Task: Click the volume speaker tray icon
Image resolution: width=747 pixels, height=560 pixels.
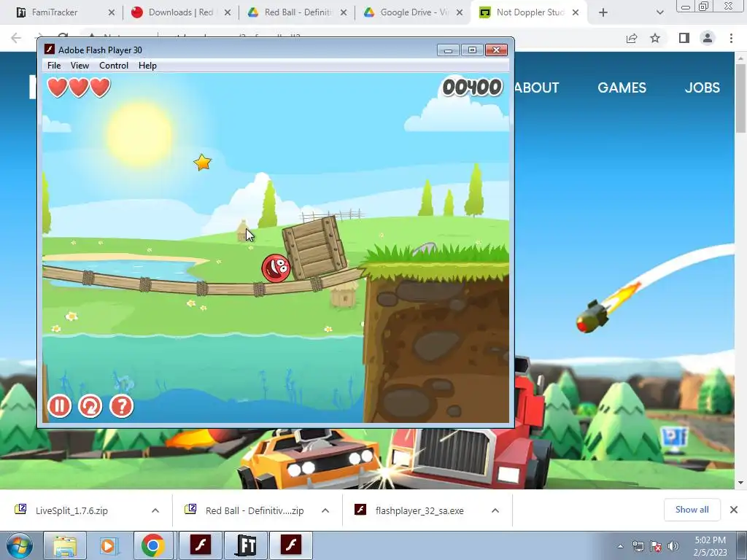Action: 673,546
